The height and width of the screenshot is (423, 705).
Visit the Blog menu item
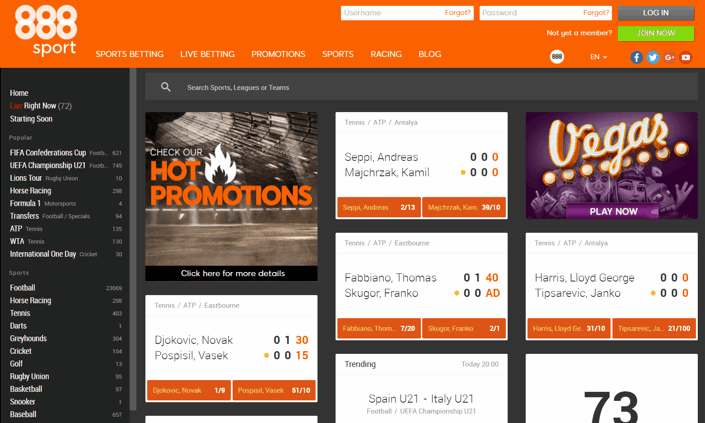click(430, 54)
